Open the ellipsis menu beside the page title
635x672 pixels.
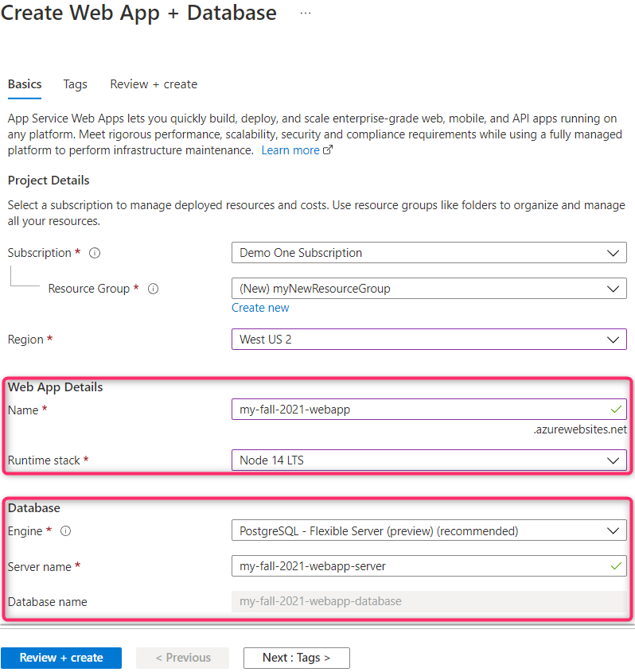(306, 14)
